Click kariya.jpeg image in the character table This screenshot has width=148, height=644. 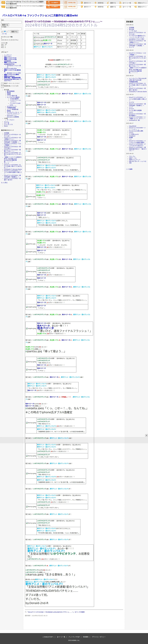coord(39,37)
